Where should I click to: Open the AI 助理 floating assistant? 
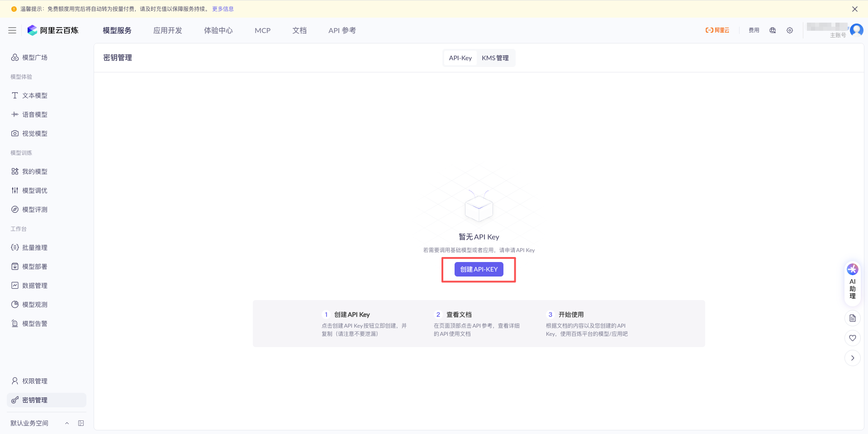(x=852, y=281)
